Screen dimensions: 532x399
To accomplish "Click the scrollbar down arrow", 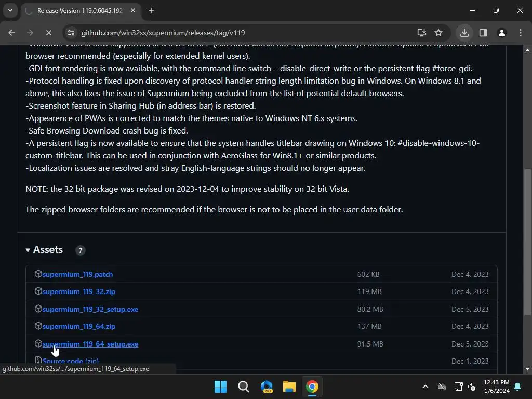I will pos(528,369).
